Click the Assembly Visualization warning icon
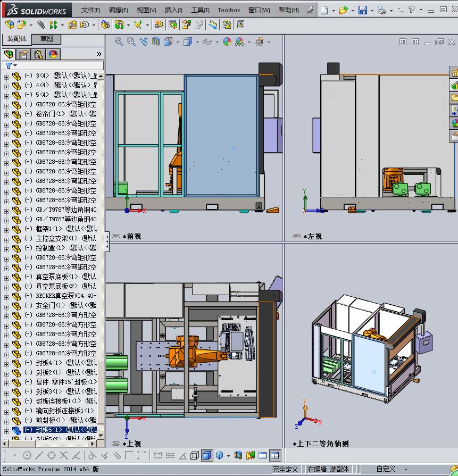The image size is (458, 476). click(227, 24)
